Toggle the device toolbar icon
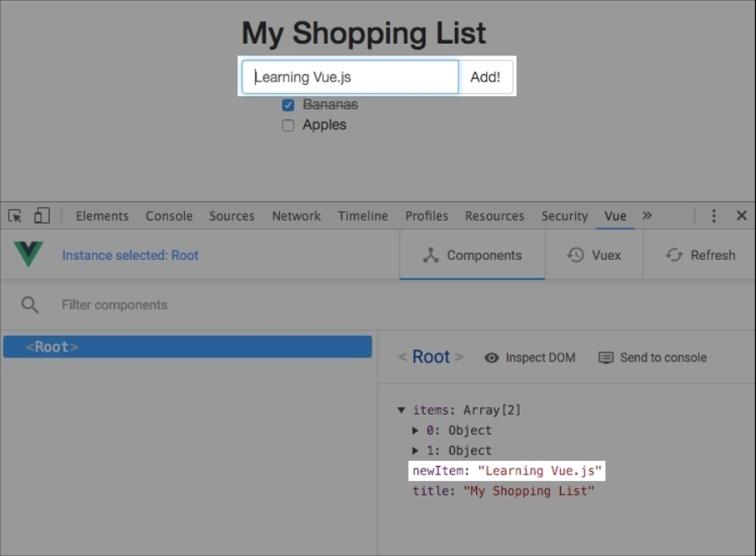The width and height of the screenshot is (756, 556). 42,216
